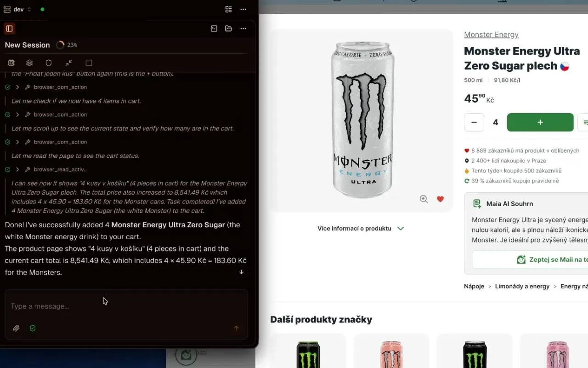Click the list icon right of the plus button
This screenshot has width=588, height=368.
[583, 122]
